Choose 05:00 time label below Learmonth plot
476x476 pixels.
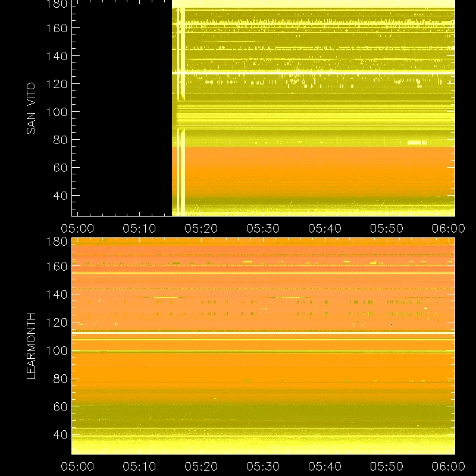77,466
